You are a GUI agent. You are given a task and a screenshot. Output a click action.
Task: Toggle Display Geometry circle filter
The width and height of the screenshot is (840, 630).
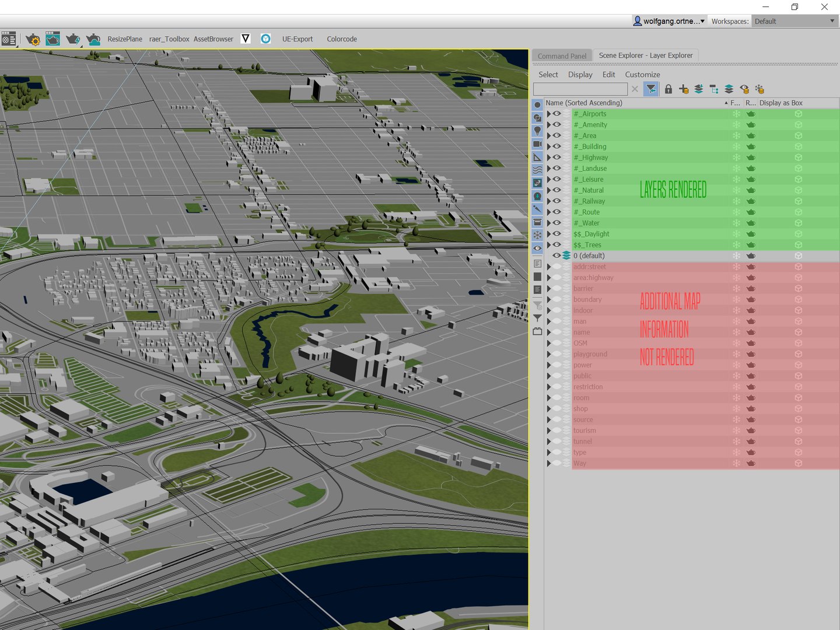click(x=537, y=105)
